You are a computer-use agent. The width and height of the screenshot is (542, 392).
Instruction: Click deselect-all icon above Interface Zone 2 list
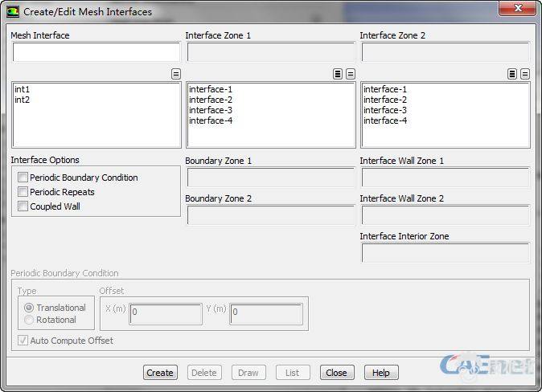tap(525, 74)
